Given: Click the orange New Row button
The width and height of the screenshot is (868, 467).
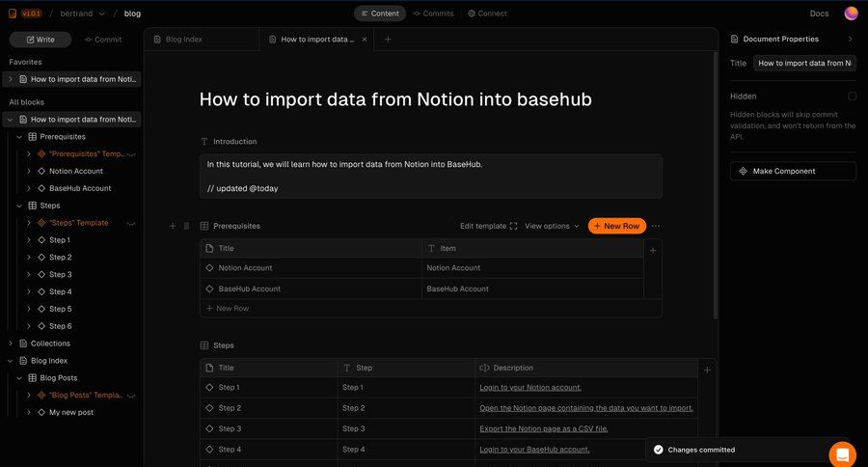Looking at the screenshot, I should coord(616,226).
